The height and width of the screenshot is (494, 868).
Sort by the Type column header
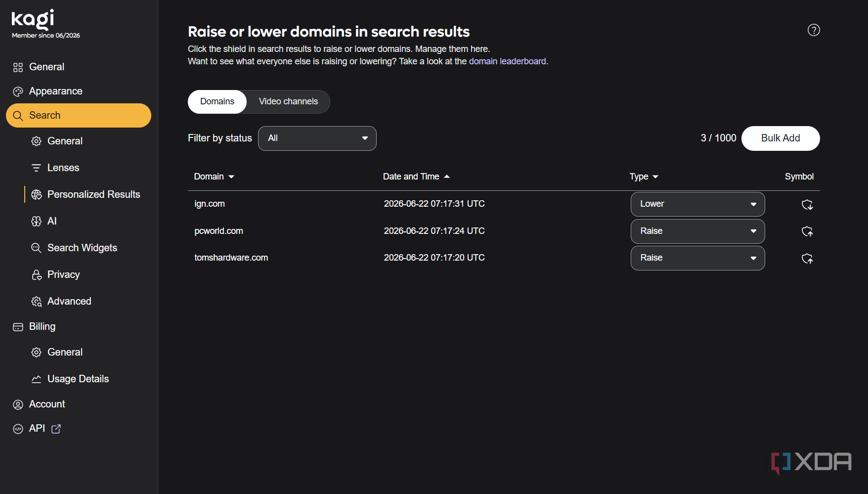click(x=644, y=177)
